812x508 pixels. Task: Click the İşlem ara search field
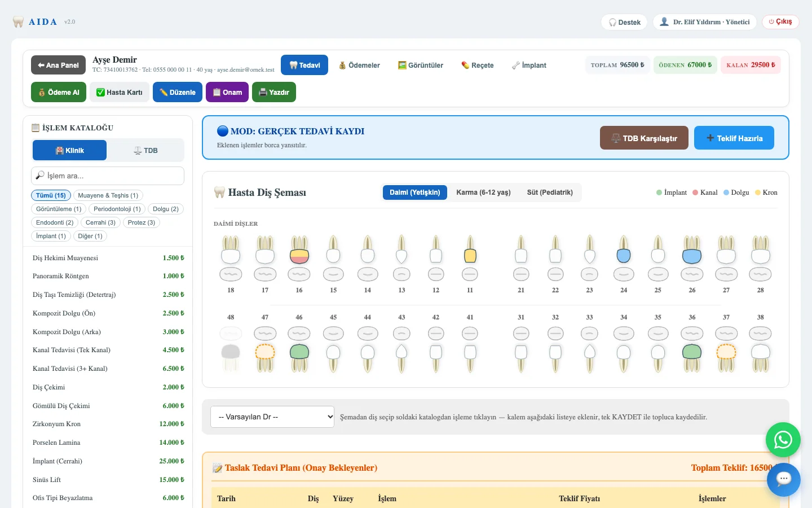[108, 176]
